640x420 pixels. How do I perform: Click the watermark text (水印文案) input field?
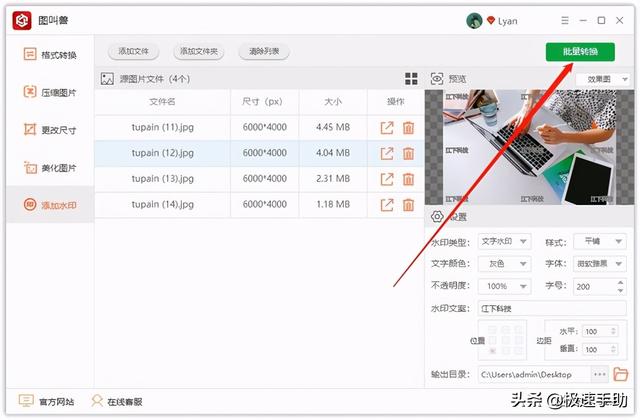pyautogui.click(x=552, y=308)
